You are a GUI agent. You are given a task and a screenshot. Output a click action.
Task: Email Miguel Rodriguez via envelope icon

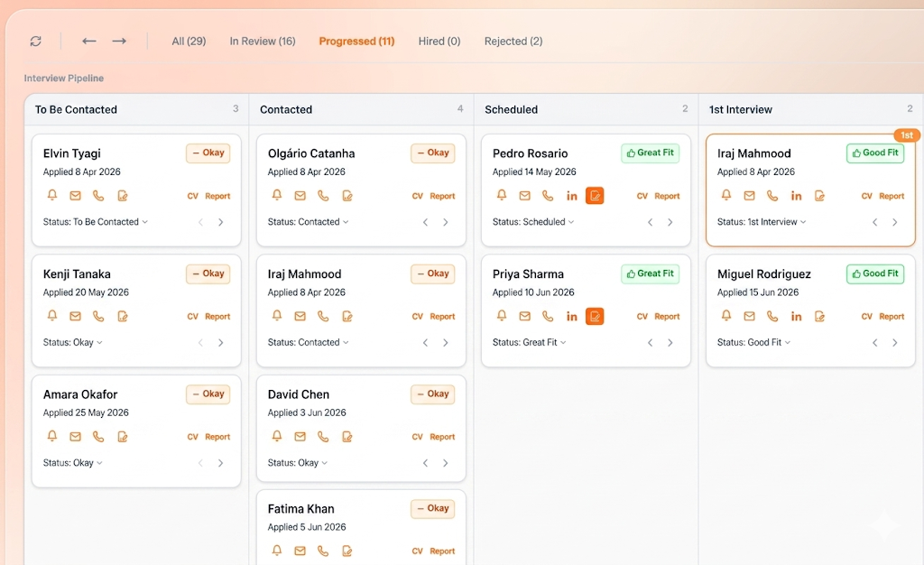[x=749, y=317]
